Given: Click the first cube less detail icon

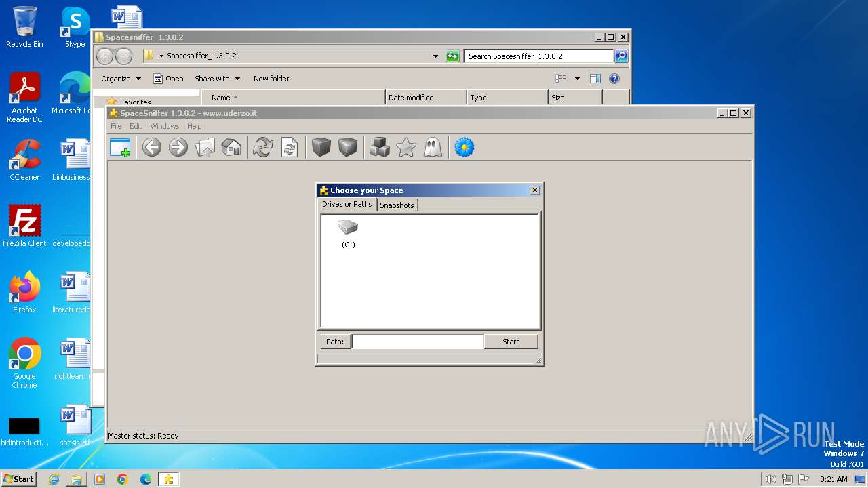Looking at the screenshot, I should pyautogui.click(x=321, y=147).
